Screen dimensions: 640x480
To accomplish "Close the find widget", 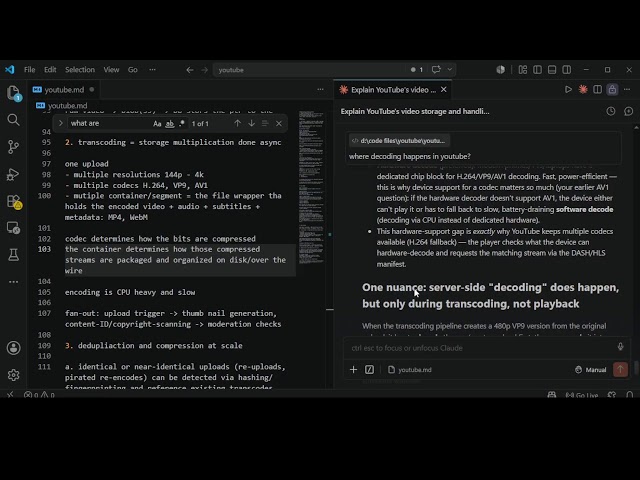I will pyautogui.click(x=279, y=123).
